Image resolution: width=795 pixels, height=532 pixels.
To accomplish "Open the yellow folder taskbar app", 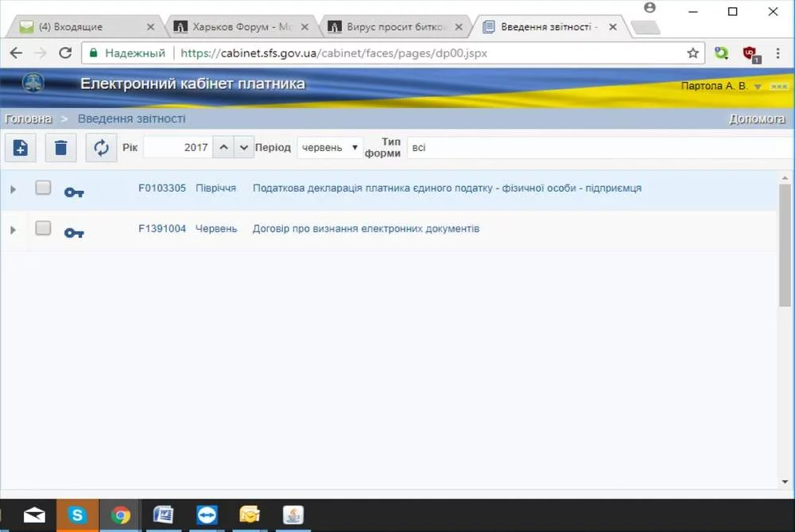I will pyautogui.click(x=250, y=515).
